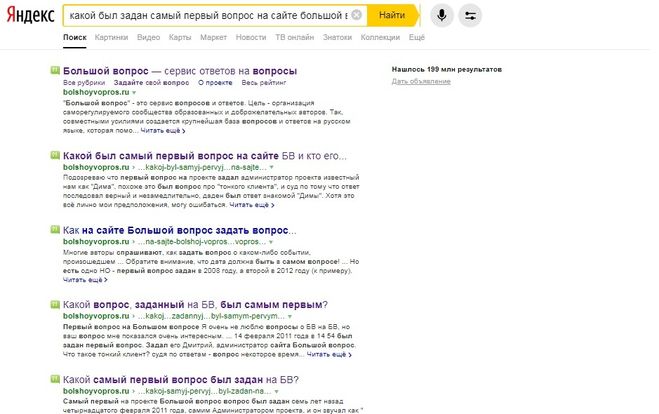
Task: Open the Карты tab
Action: 180,37
